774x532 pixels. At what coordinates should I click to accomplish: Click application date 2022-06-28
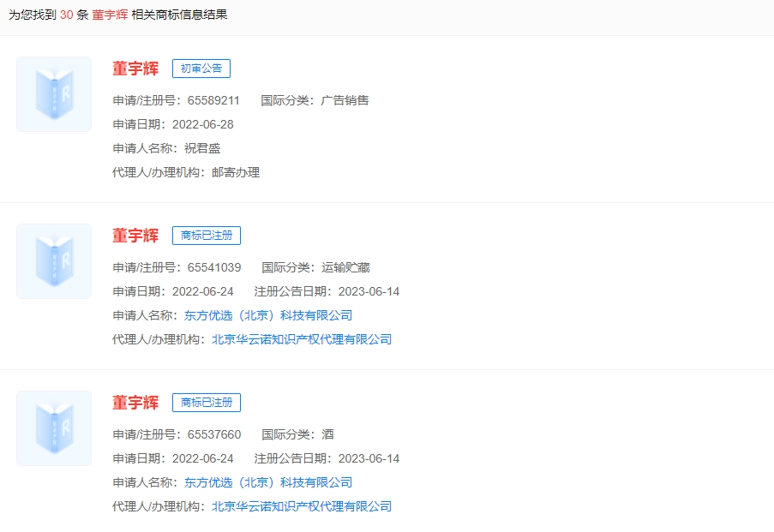click(x=203, y=124)
